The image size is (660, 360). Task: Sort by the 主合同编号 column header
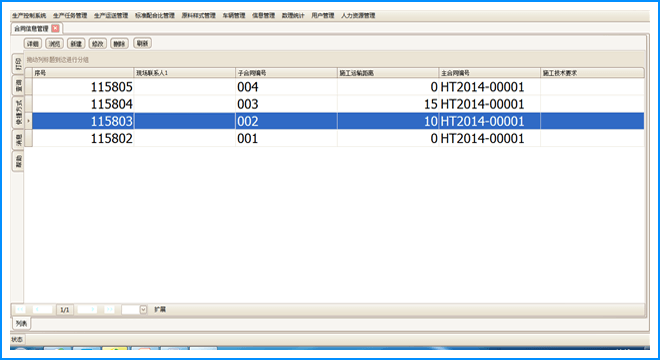click(490, 73)
